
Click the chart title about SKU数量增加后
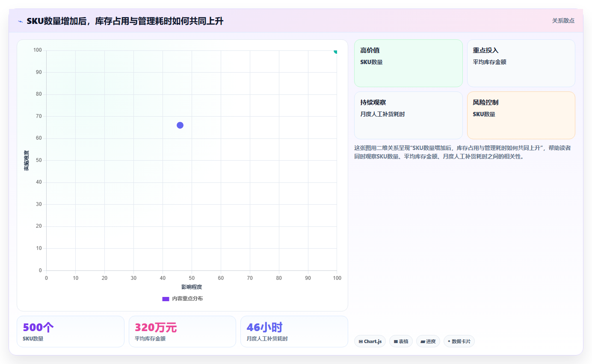point(125,21)
